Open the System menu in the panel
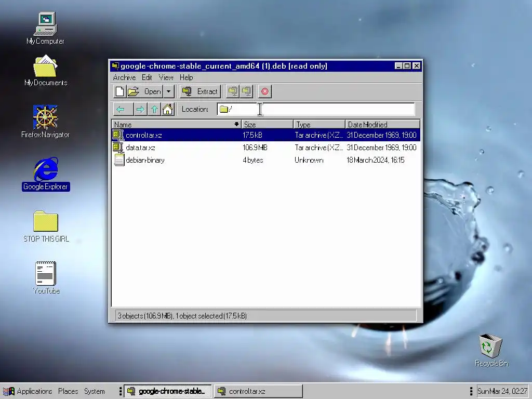 95,391
